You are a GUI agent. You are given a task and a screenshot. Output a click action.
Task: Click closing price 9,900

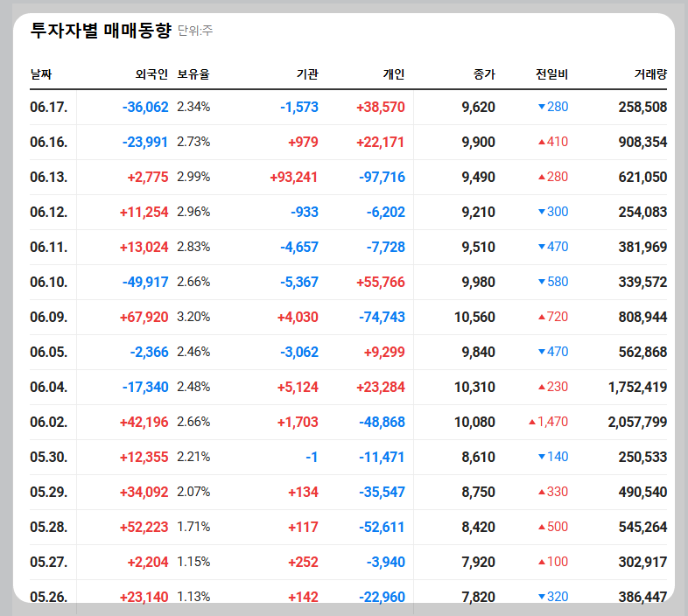click(478, 142)
